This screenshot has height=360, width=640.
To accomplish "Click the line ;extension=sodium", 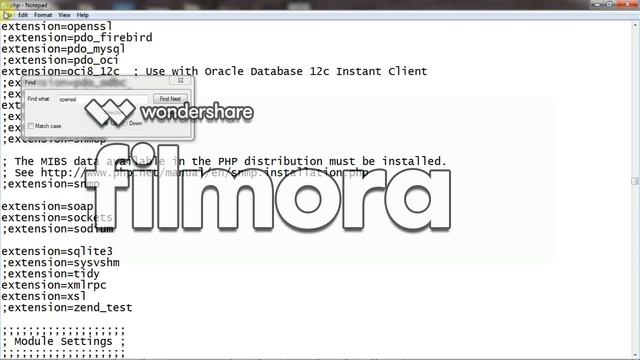I will pos(57,229).
